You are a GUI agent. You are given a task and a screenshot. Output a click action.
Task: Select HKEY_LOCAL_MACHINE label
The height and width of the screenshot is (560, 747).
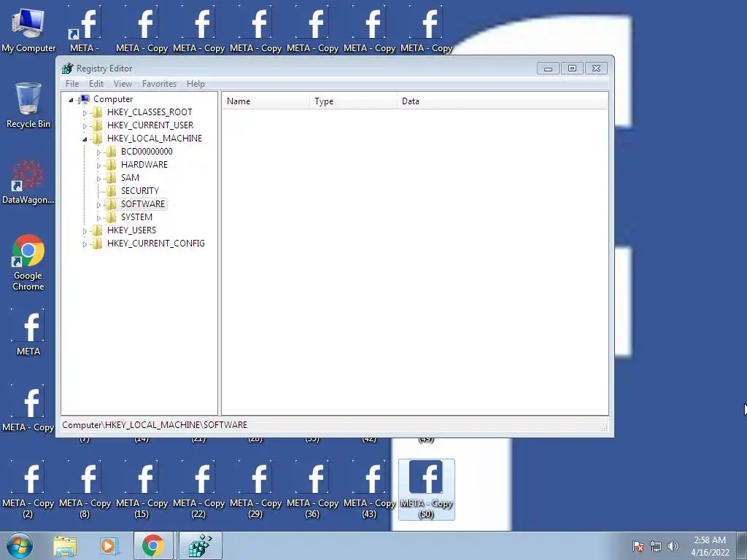(155, 138)
